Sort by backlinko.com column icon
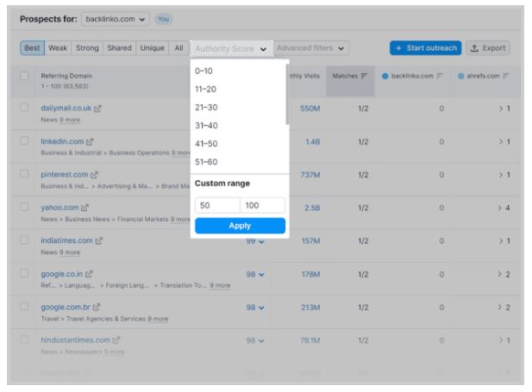The width and height of the screenshot is (532, 392). [x=440, y=76]
